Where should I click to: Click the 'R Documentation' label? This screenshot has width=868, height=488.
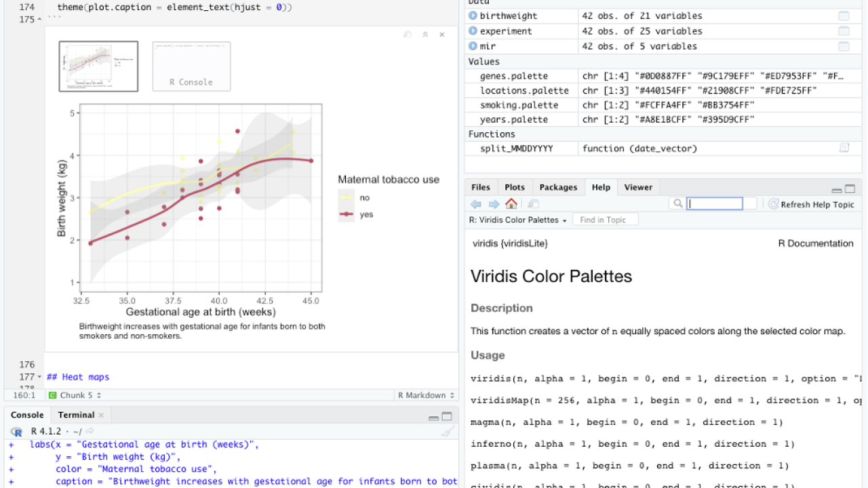point(816,243)
